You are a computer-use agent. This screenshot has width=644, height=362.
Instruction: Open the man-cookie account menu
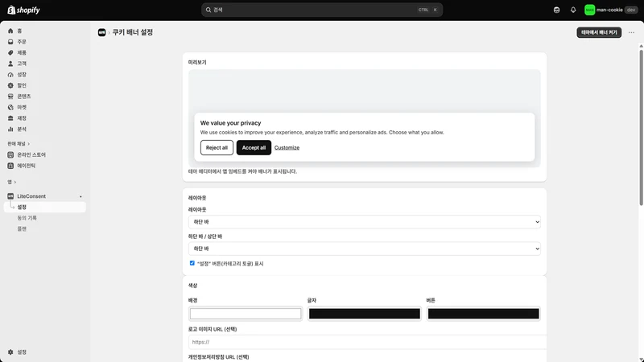(611, 10)
